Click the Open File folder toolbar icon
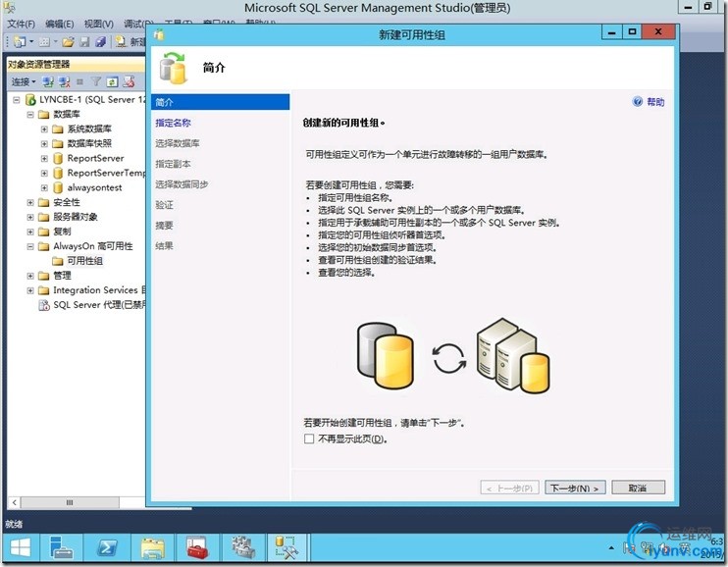728x567 pixels. tap(69, 42)
